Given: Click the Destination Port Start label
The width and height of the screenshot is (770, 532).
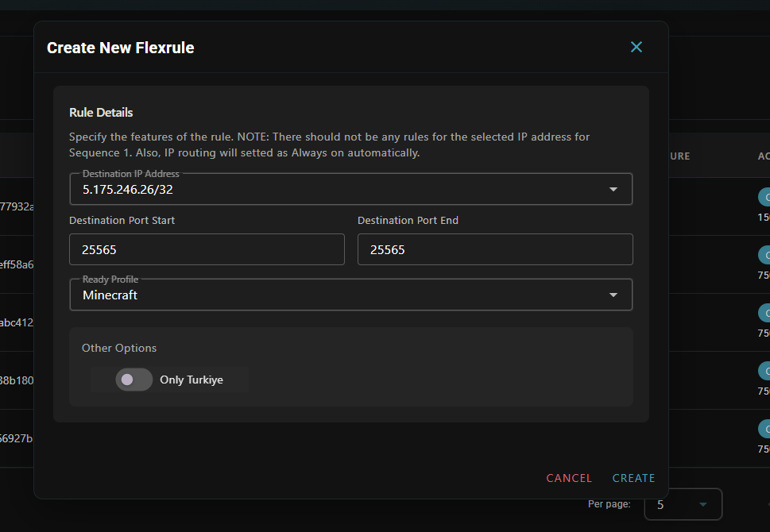Looking at the screenshot, I should 122,221.
